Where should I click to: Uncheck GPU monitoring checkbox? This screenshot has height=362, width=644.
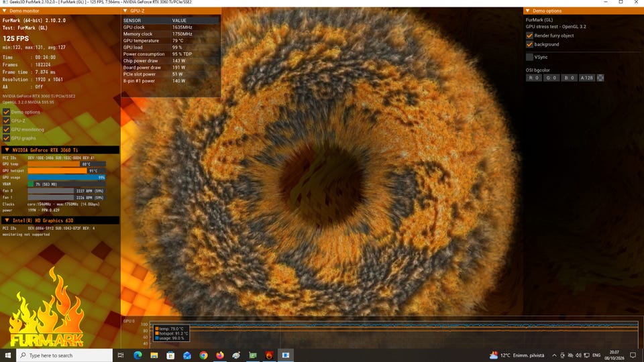[x=6, y=129]
